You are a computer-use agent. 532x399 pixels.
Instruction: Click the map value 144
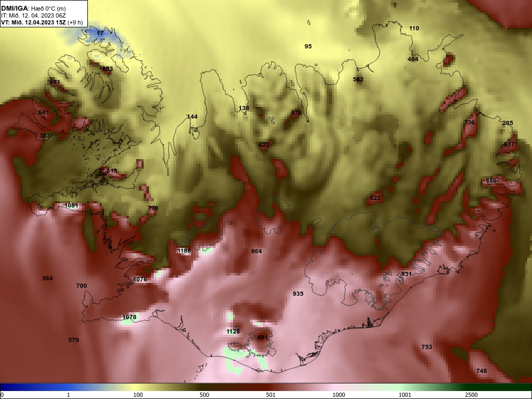(192, 117)
